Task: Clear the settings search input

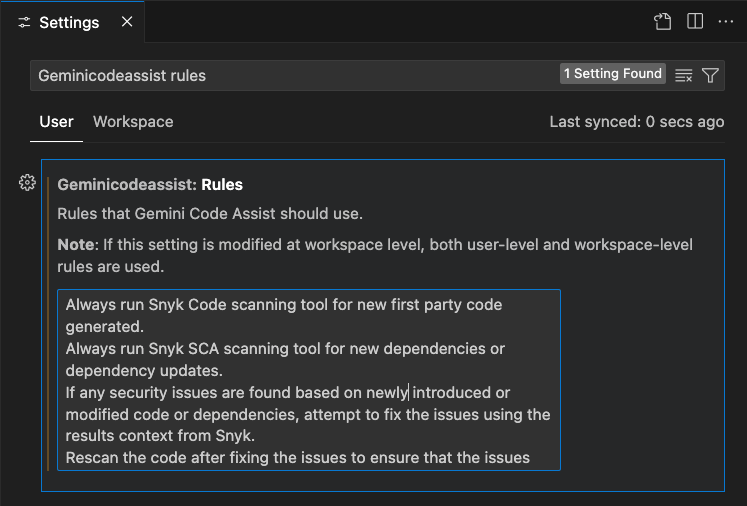Action: point(684,75)
